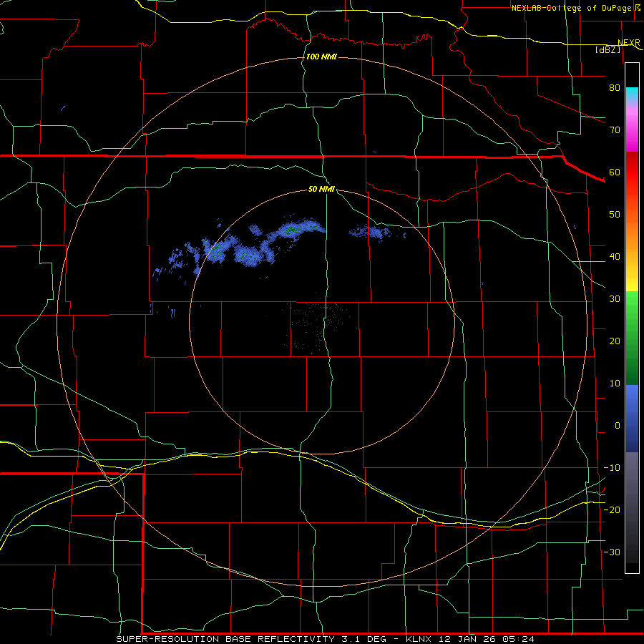Click the -10 value on the dBZ scale
644x644 pixels.
pyautogui.click(x=612, y=468)
